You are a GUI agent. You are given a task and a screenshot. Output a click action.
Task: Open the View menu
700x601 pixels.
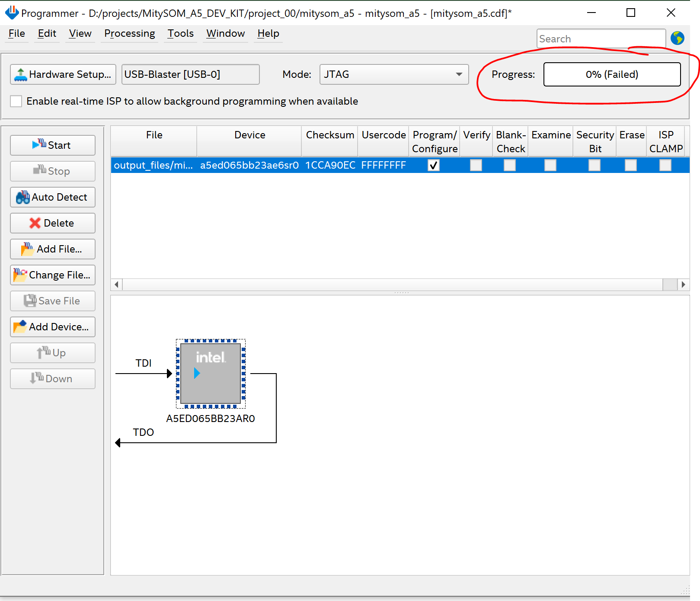click(x=80, y=34)
